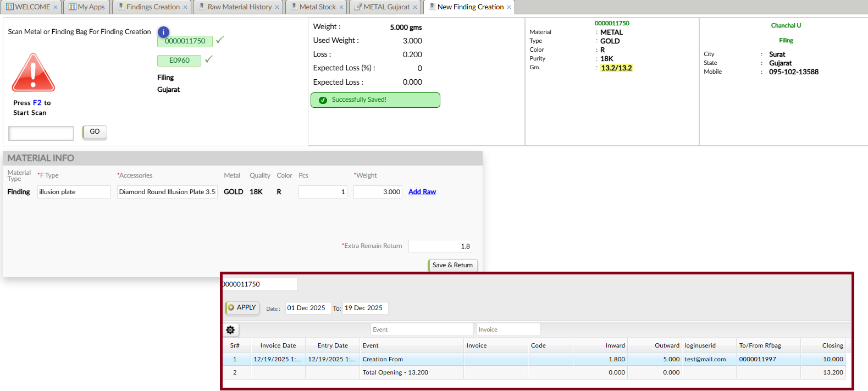Screen dimensions: 868x391
Task: Close the WELCOME tab
Action: click(x=56, y=7)
